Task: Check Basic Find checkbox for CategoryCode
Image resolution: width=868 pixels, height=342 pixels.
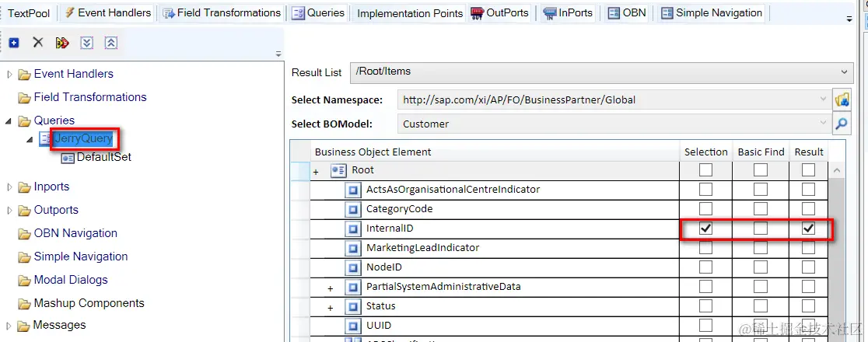Action: (760, 208)
